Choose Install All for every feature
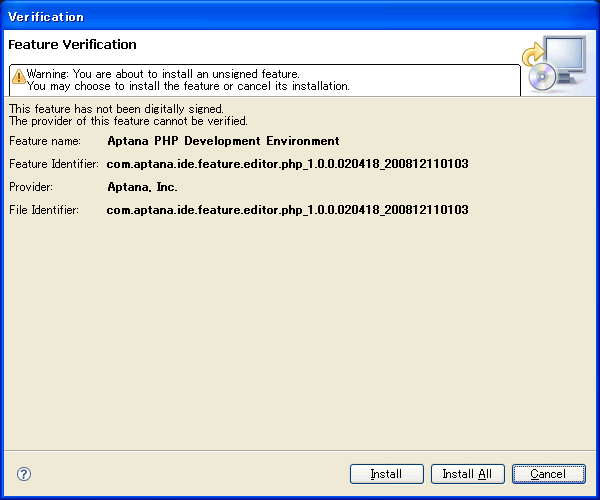The height and width of the screenshot is (500, 600). 468,474
